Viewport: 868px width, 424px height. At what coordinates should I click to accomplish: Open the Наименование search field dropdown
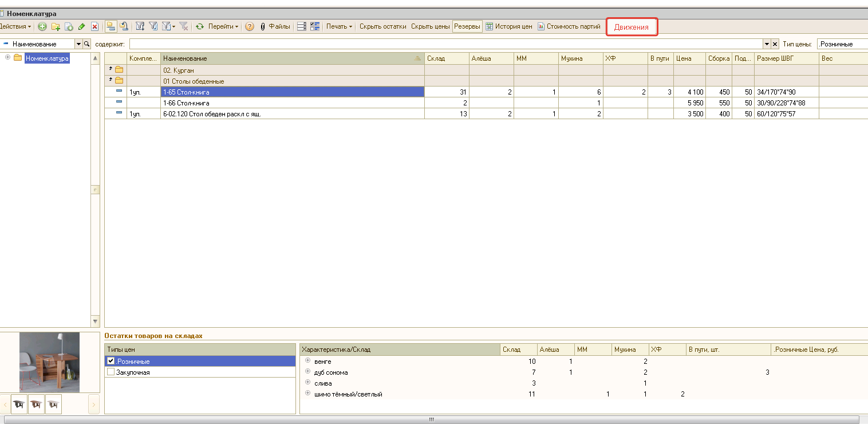(x=78, y=44)
